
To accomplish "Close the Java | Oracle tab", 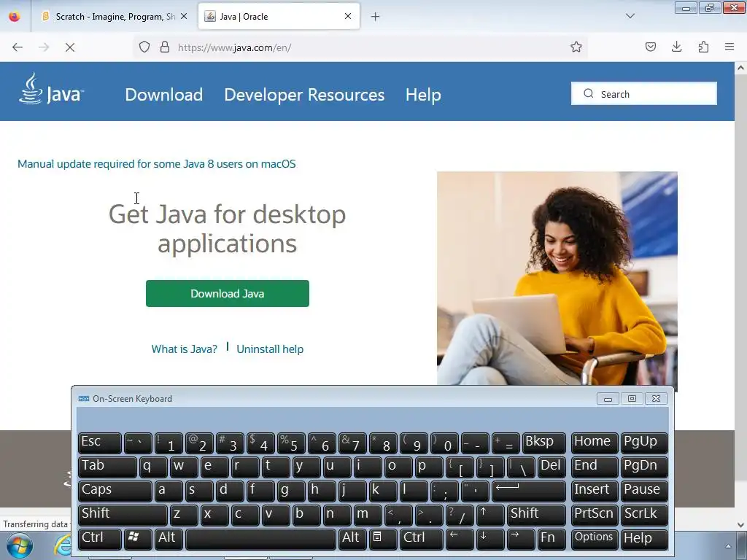I will point(348,16).
